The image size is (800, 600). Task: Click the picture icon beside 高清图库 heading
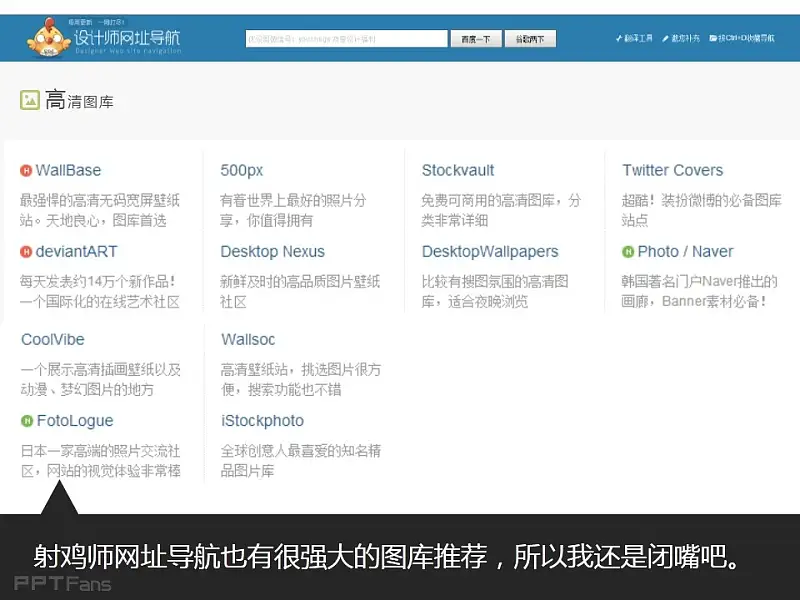tap(30, 100)
